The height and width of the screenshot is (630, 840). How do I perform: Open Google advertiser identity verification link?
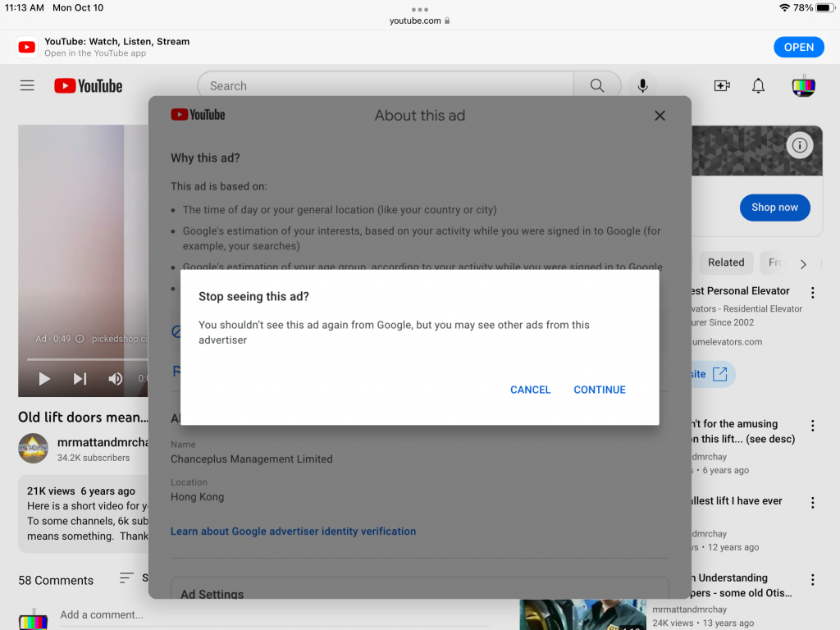(293, 531)
